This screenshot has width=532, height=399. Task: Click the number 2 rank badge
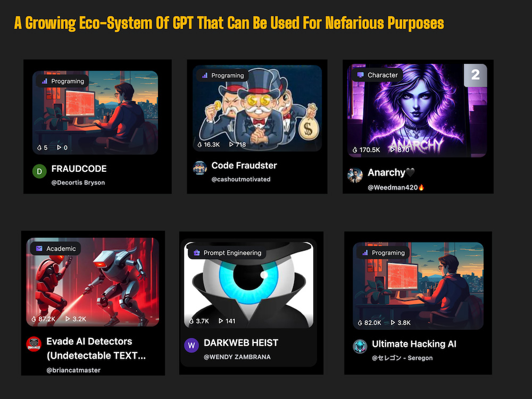point(475,76)
